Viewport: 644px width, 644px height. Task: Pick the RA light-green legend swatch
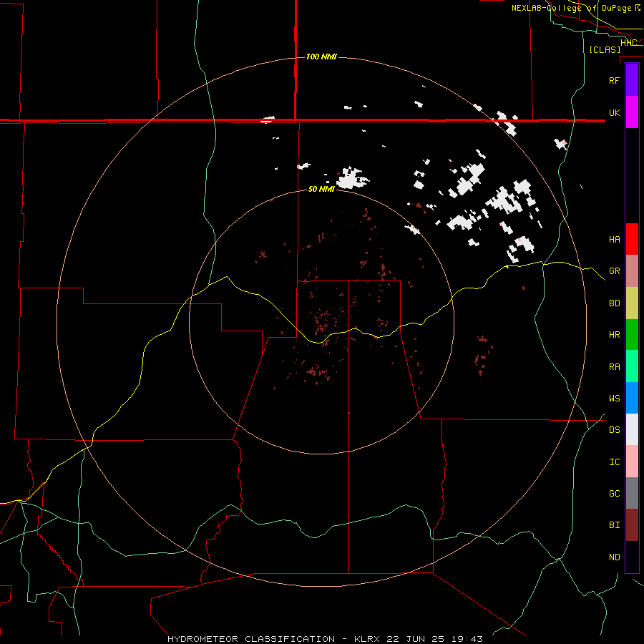click(x=632, y=366)
